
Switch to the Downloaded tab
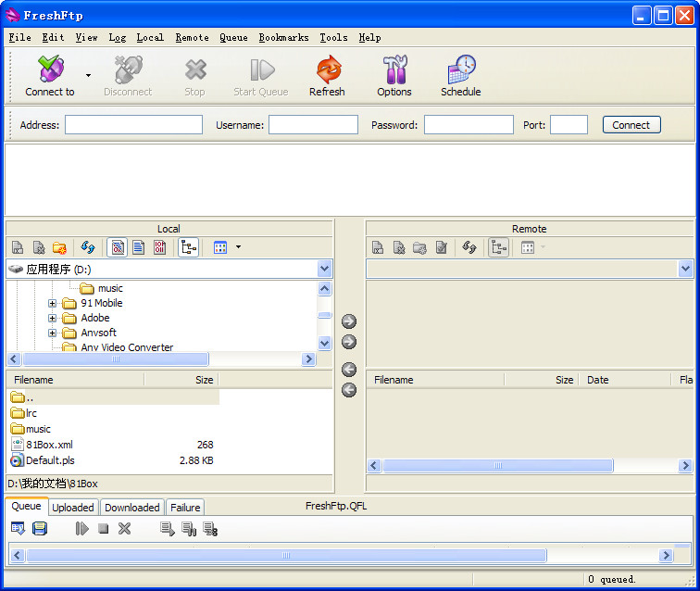pos(131,508)
